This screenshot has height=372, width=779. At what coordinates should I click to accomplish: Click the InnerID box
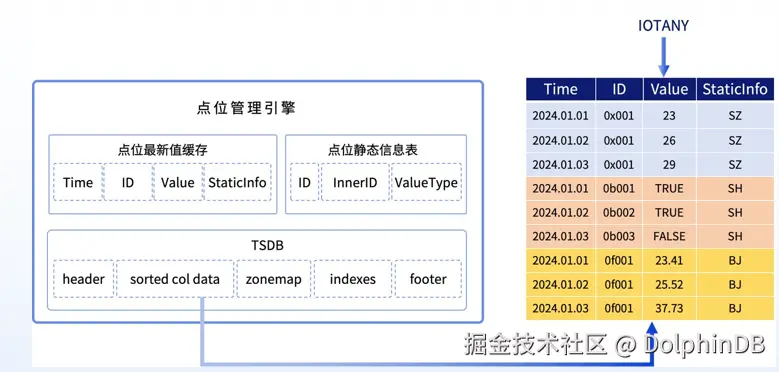tap(356, 182)
